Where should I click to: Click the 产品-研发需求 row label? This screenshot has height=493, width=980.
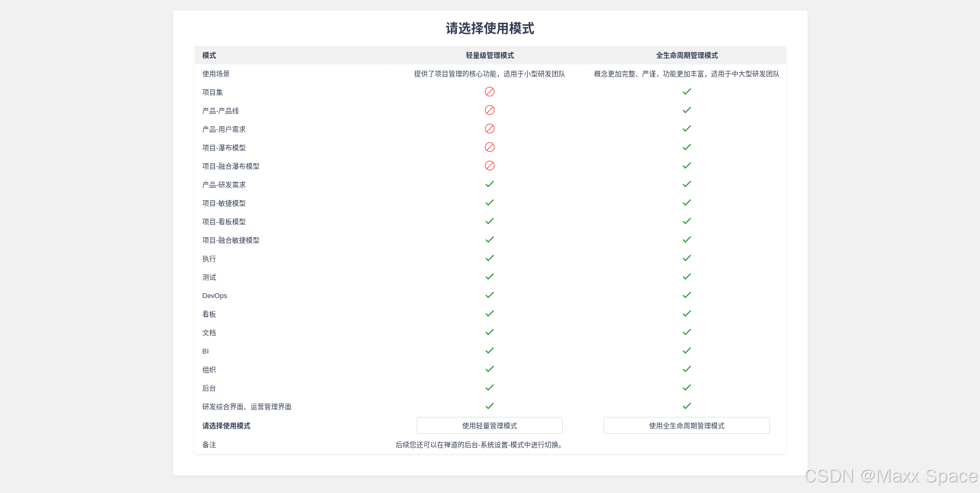224,185
